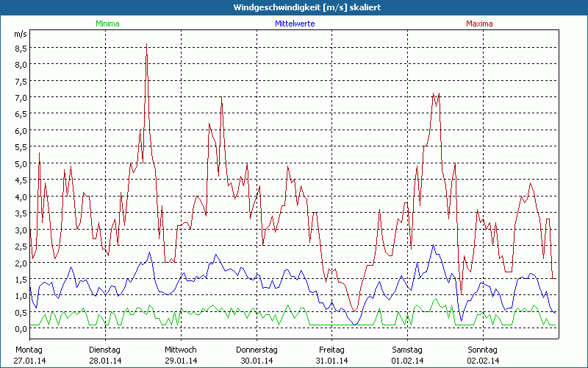Click the Mittwoch 29.01.14 date label
Viewport: 588px width, 368px height.
coord(180,355)
